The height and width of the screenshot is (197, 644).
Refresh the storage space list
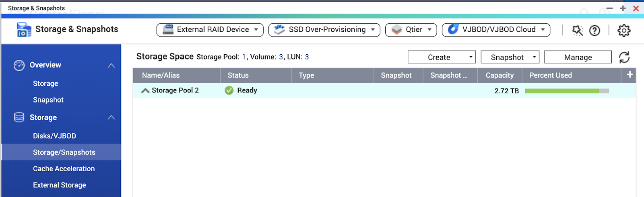pyautogui.click(x=624, y=57)
